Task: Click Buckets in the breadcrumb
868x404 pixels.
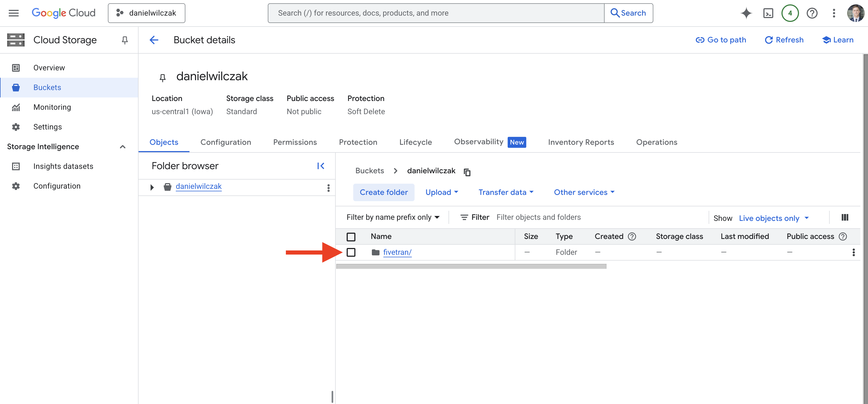Action: tap(370, 171)
